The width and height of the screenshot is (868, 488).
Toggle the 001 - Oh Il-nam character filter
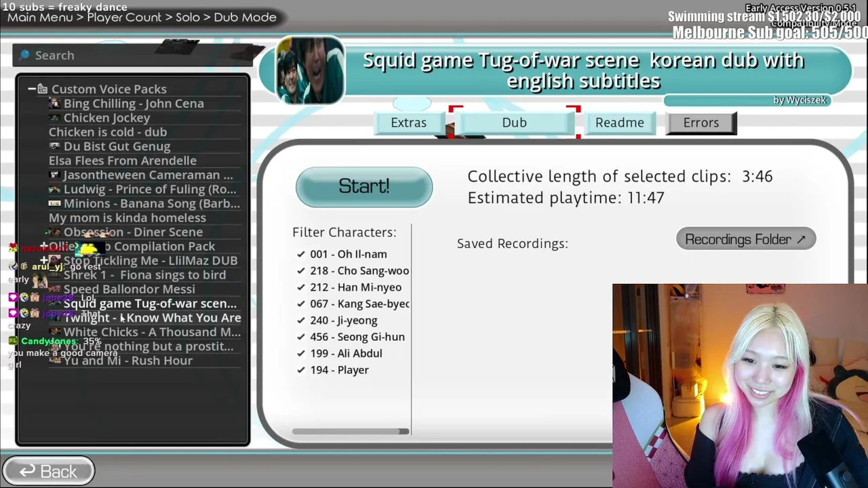point(301,254)
